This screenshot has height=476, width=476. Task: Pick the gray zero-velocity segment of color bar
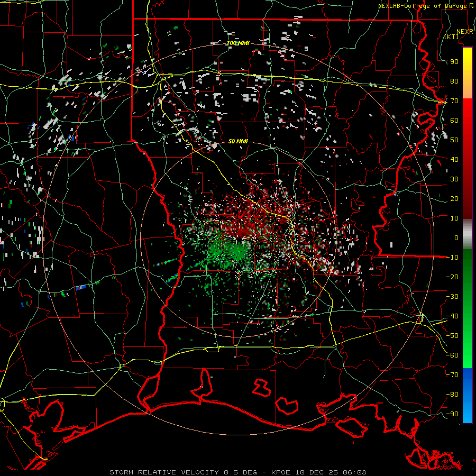click(467, 234)
